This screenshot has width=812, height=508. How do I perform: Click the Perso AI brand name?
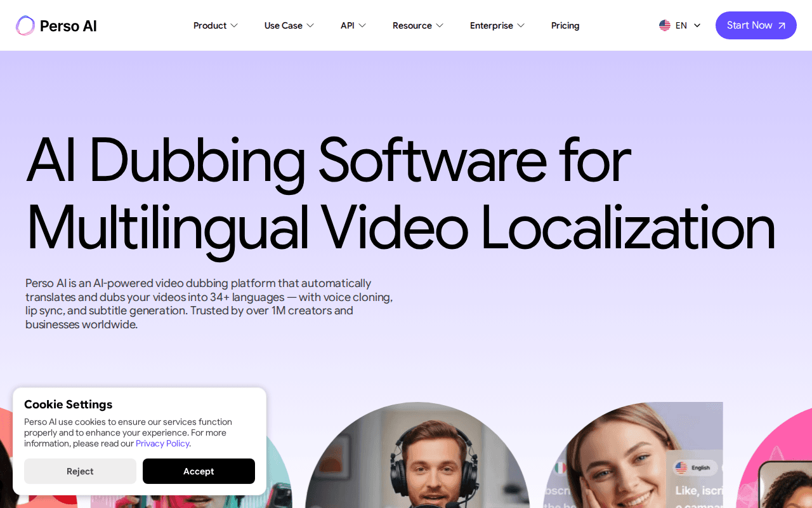69,25
